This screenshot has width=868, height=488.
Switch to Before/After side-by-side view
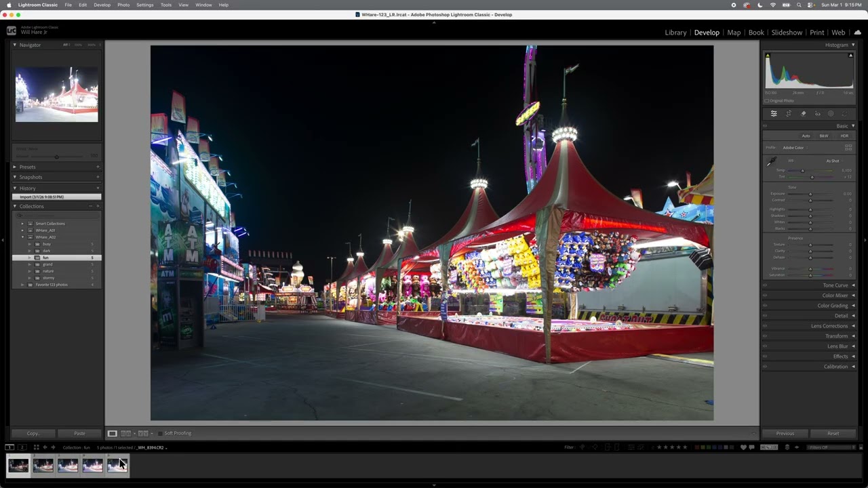126,433
